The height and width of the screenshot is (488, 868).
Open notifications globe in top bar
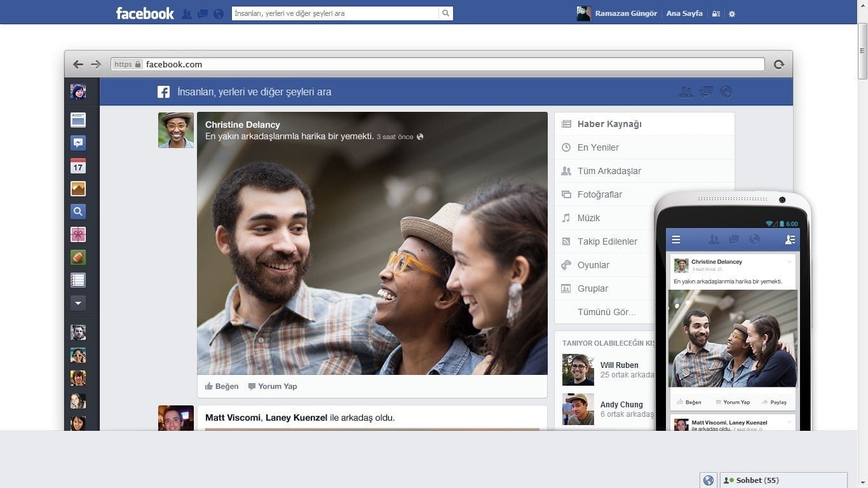(x=219, y=13)
